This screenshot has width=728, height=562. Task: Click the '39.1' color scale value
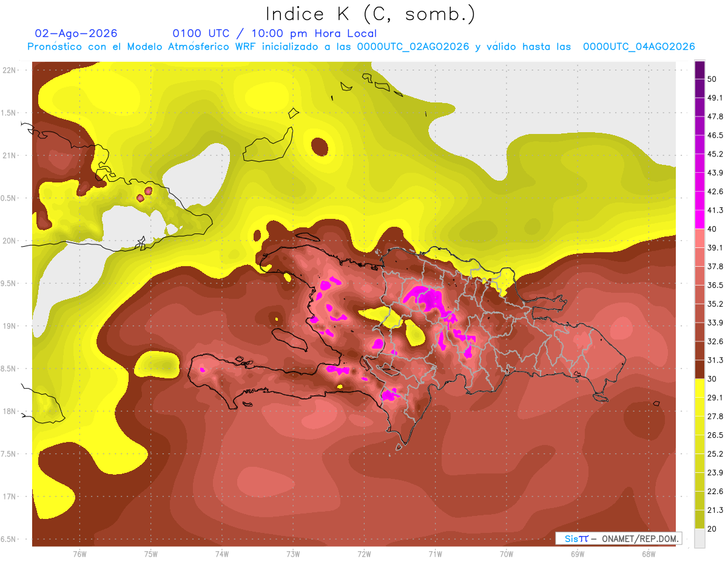click(x=715, y=247)
